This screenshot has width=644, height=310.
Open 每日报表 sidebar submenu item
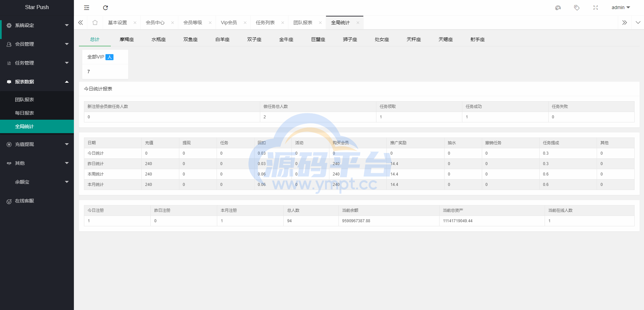pos(37,113)
